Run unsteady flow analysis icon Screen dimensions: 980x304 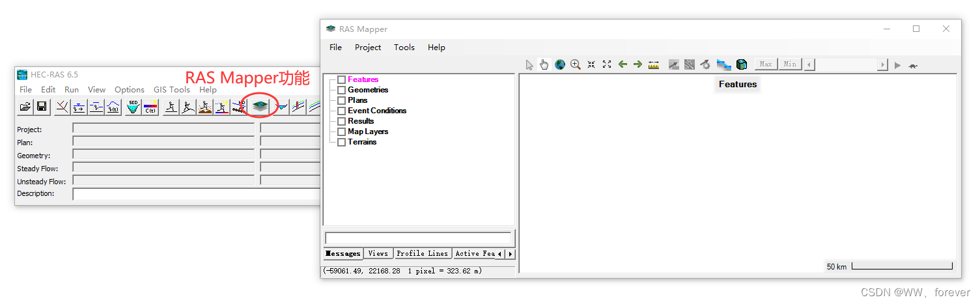point(188,107)
